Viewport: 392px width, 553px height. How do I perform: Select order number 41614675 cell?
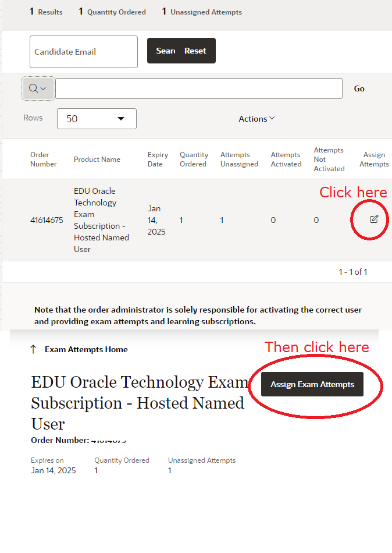pos(47,220)
